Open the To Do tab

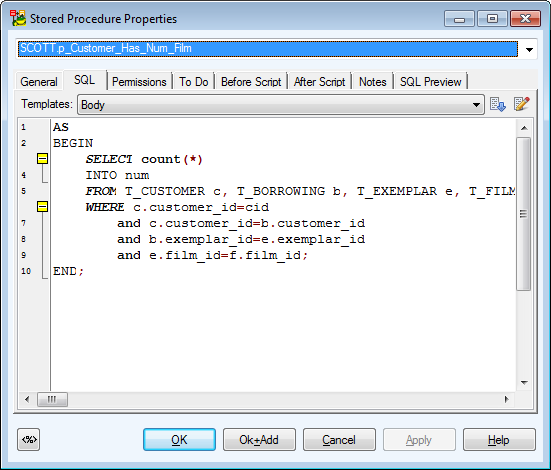194,82
